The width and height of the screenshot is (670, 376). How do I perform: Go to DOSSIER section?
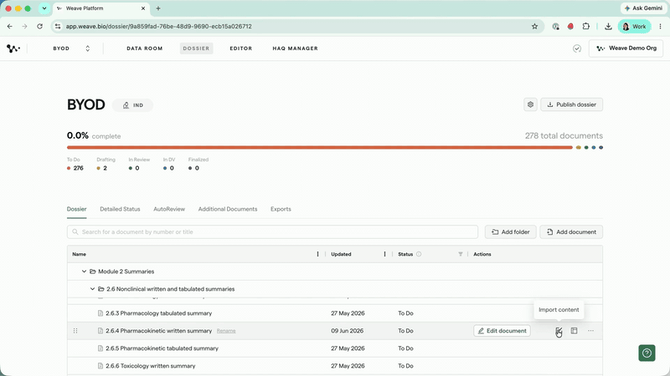coord(196,48)
